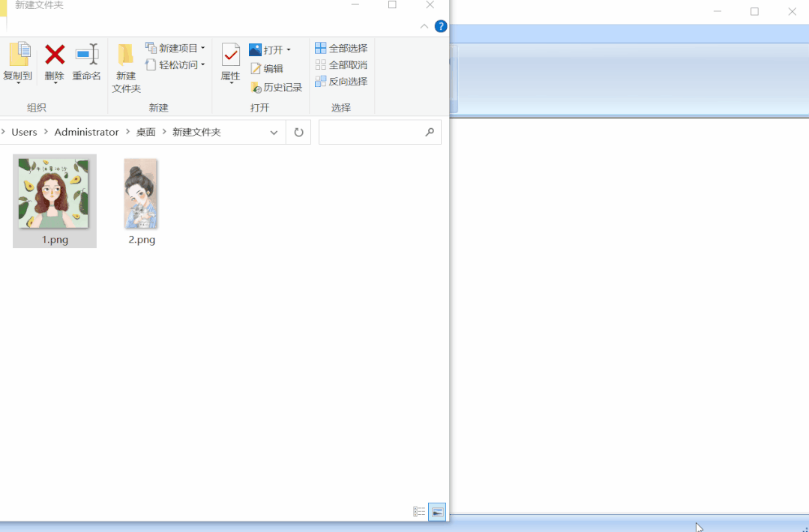Collapse the ribbon using the chevron
This screenshot has height=532, width=809.
pyautogui.click(x=424, y=26)
